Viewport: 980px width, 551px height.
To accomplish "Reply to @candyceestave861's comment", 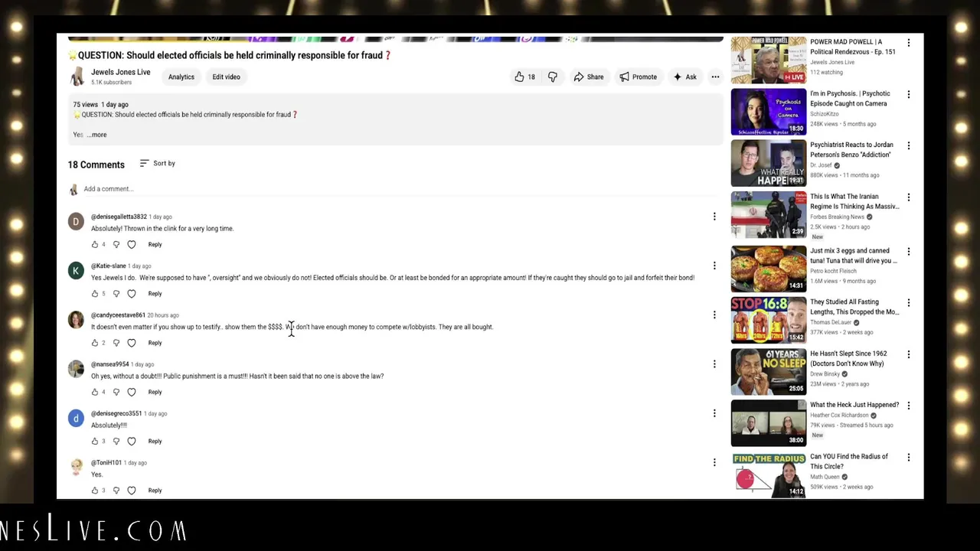I will (x=155, y=343).
